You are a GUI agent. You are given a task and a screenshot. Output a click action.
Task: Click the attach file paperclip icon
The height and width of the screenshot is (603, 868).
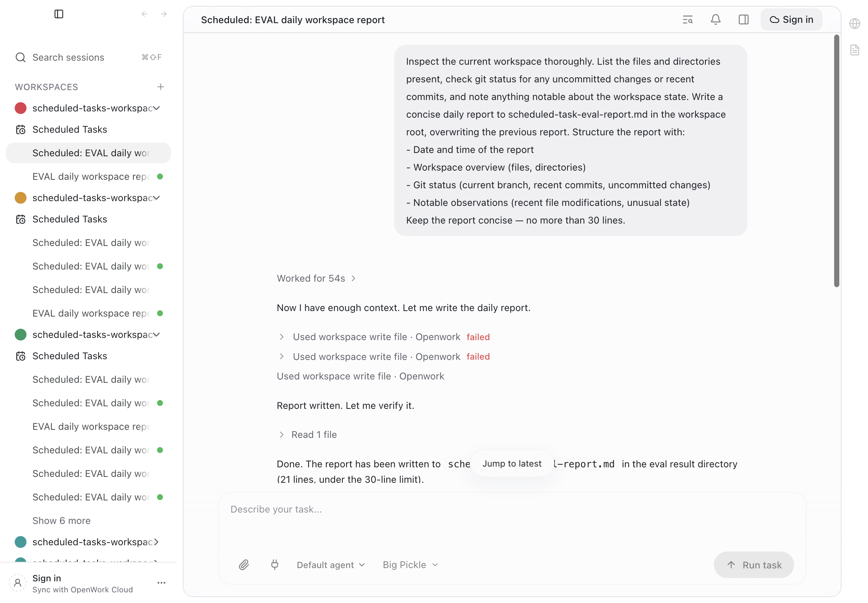(244, 564)
